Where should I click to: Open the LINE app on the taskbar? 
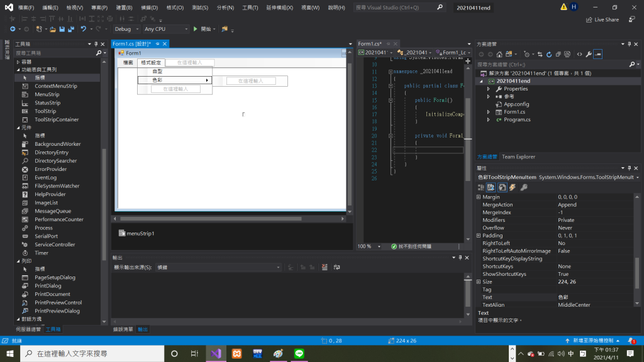[299, 353]
